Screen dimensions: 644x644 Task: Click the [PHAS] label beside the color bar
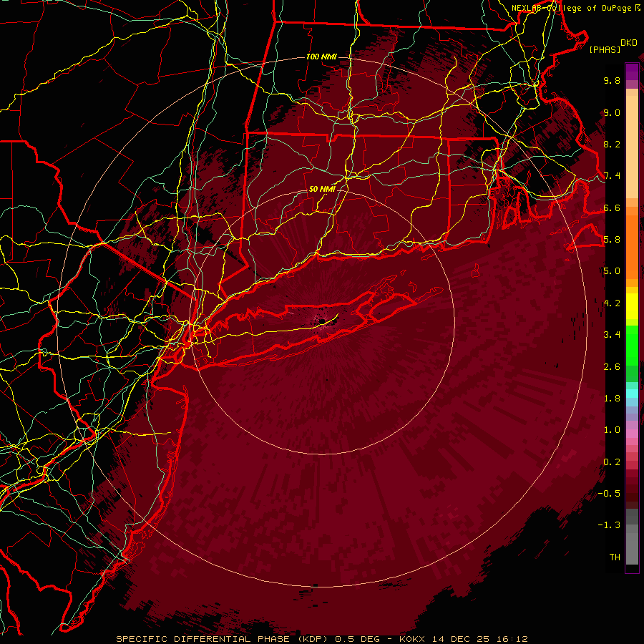605,50
